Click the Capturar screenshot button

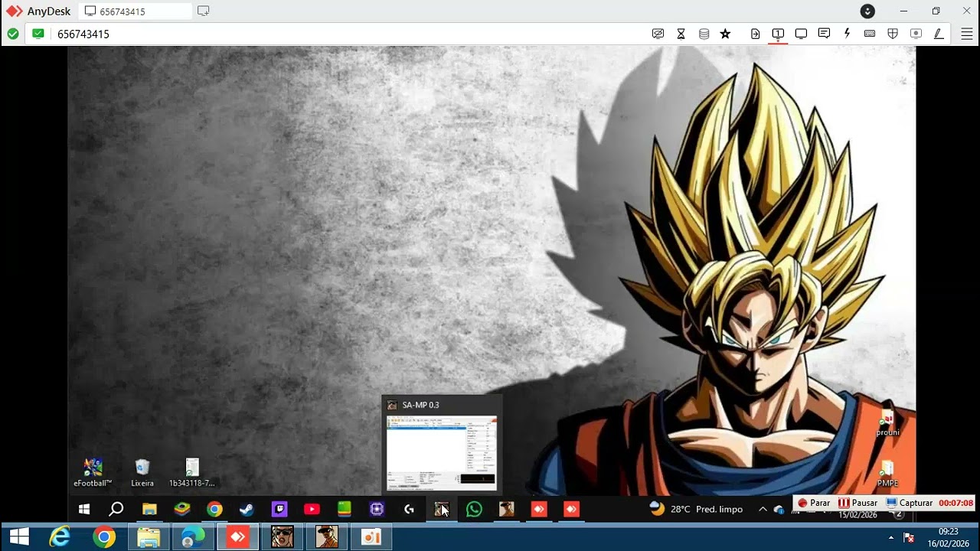(910, 503)
